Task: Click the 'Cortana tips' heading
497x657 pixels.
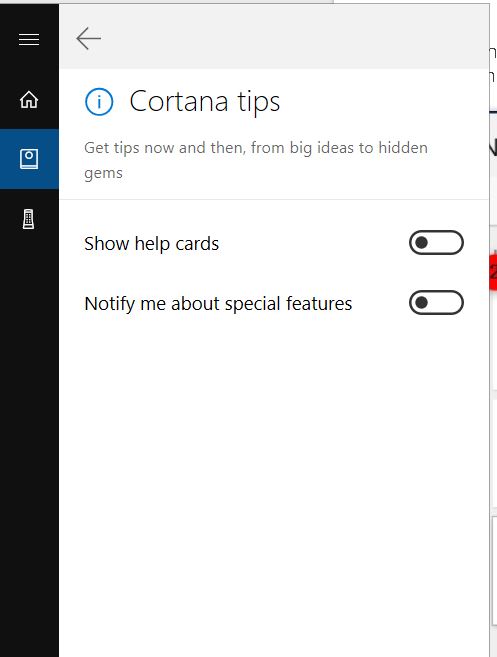Action: tap(204, 102)
